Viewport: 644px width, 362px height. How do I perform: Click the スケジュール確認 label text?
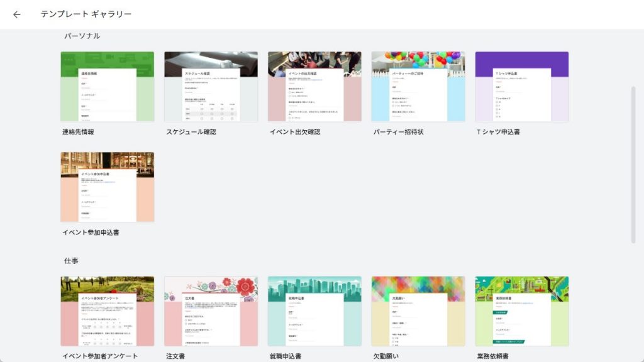191,132
